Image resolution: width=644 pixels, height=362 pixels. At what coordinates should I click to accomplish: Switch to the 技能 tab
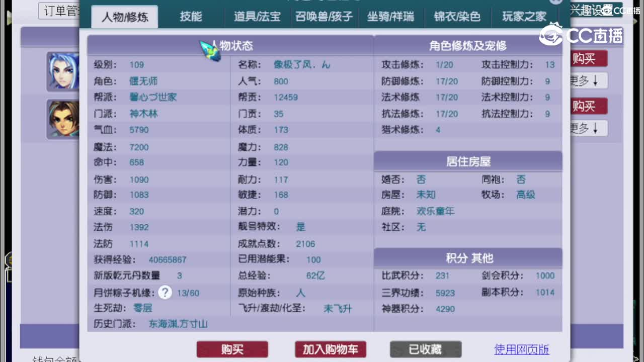click(191, 17)
